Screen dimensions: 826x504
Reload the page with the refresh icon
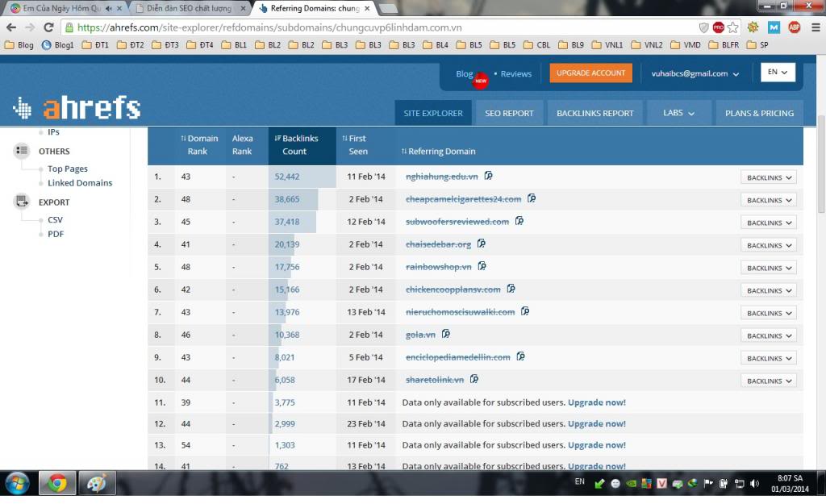pyautogui.click(x=48, y=27)
